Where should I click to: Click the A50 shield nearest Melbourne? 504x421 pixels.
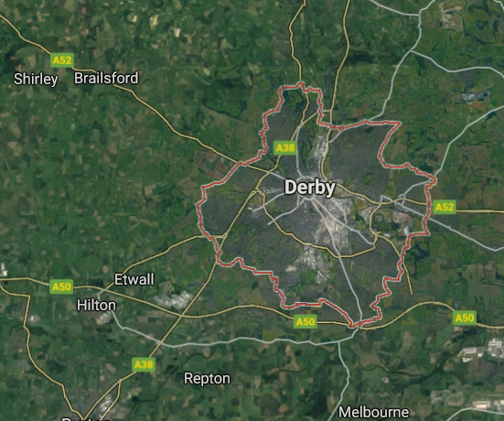coord(465,318)
